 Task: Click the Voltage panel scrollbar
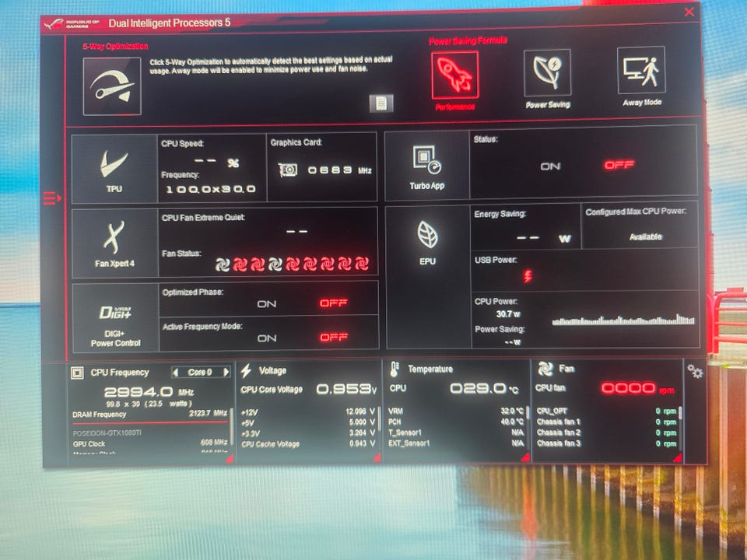379,418
